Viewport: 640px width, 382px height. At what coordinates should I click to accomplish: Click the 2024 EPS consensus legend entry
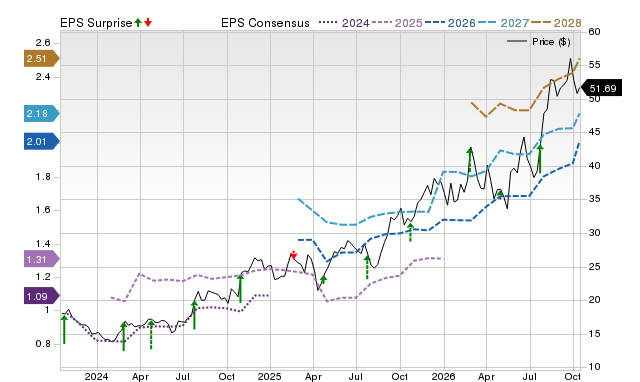(x=344, y=23)
